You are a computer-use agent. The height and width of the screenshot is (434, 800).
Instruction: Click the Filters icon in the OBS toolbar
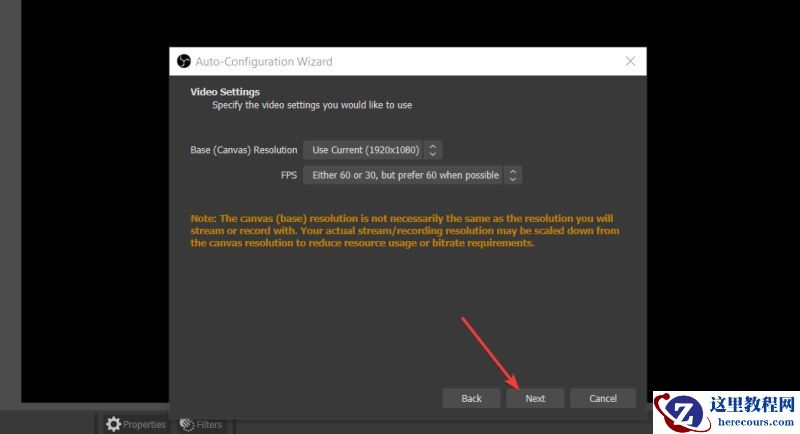(187, 424)
